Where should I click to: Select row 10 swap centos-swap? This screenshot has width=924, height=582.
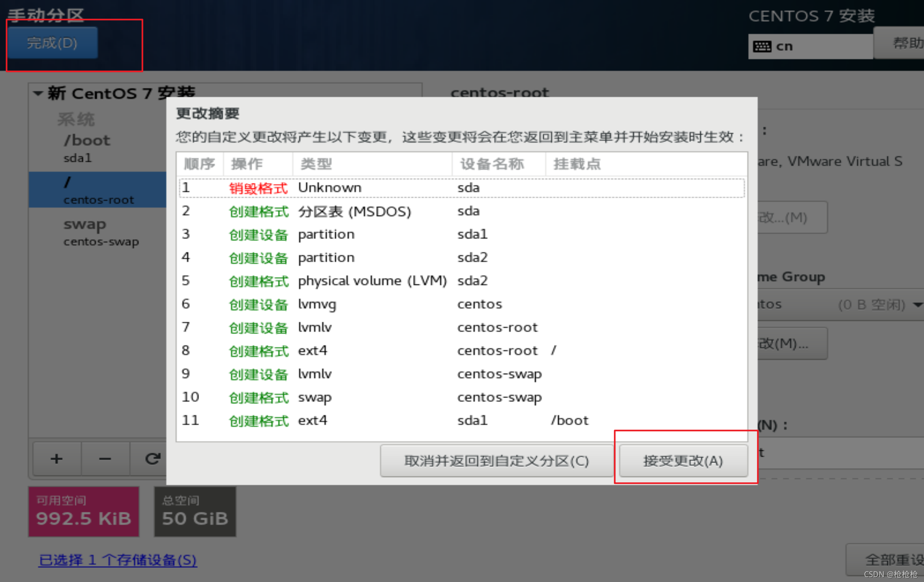462,397
